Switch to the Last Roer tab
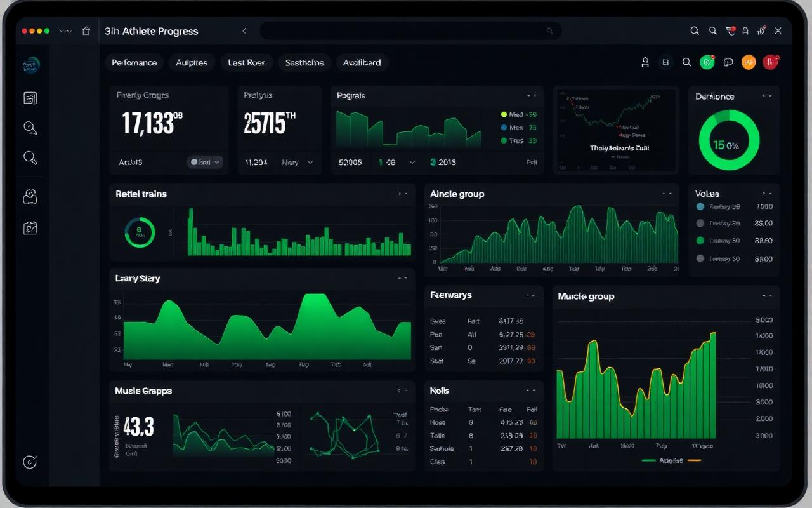Viewport: 812px width, 508px height. tap(247, 62)
